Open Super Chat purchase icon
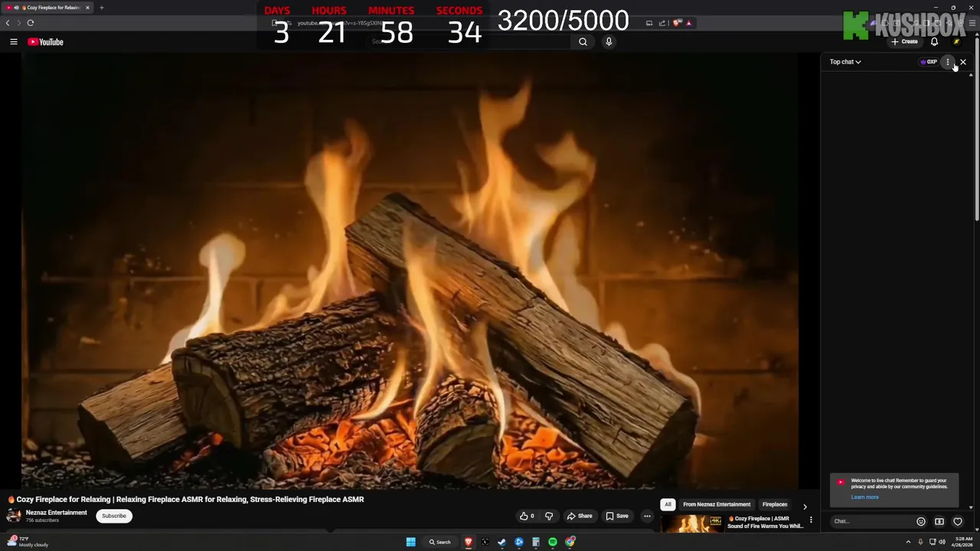This screenshot has height=551, width=980. 939,522
